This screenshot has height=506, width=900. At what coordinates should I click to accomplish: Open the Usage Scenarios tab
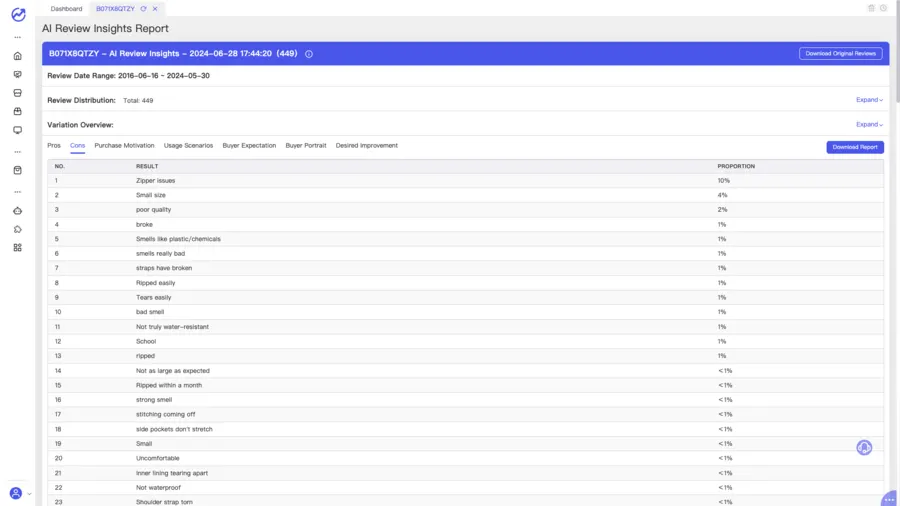[188, 146]
